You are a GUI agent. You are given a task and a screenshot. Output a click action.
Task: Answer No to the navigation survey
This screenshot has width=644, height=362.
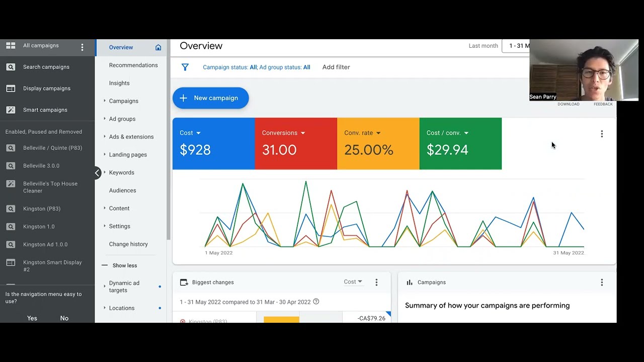click(64, 318)
